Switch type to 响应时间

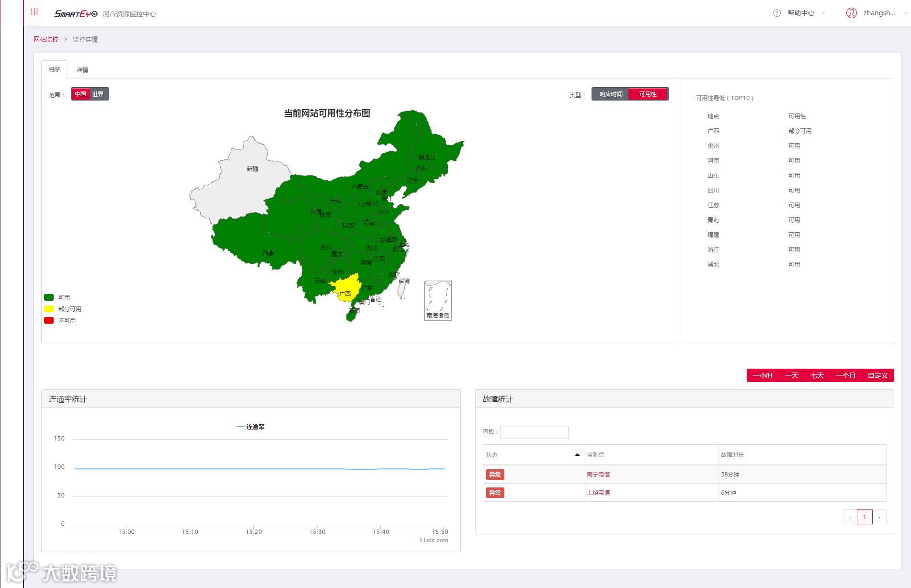pos(611,94)
